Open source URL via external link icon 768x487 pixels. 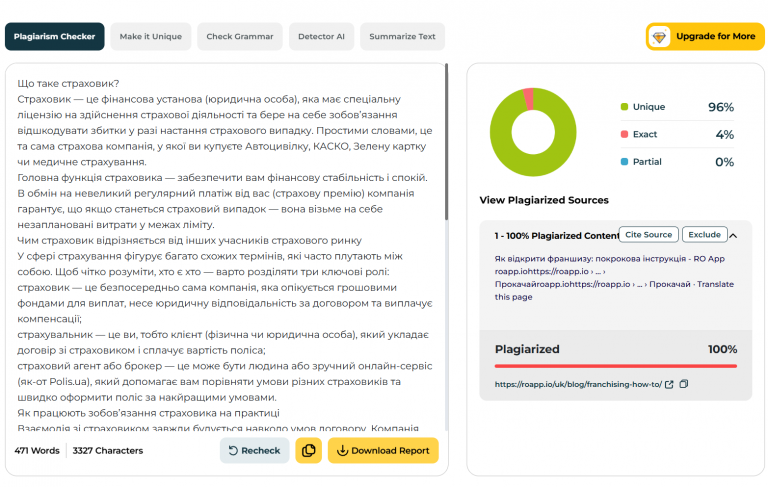coord(669,385)
